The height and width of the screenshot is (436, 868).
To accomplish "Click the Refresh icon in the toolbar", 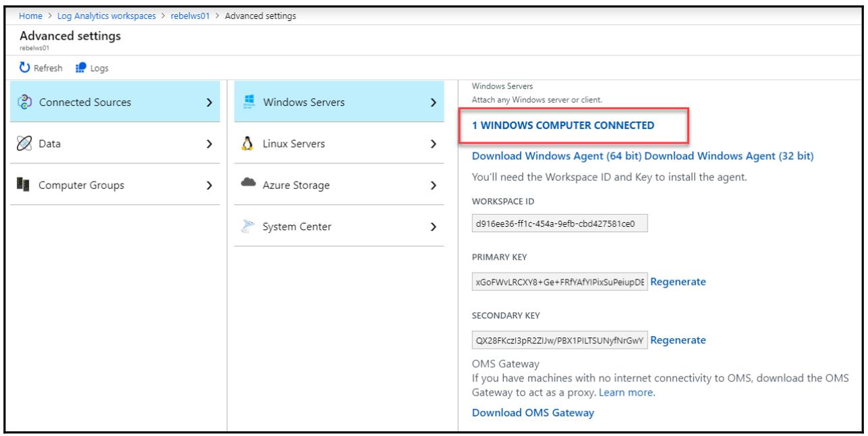I will click(26, 67).
